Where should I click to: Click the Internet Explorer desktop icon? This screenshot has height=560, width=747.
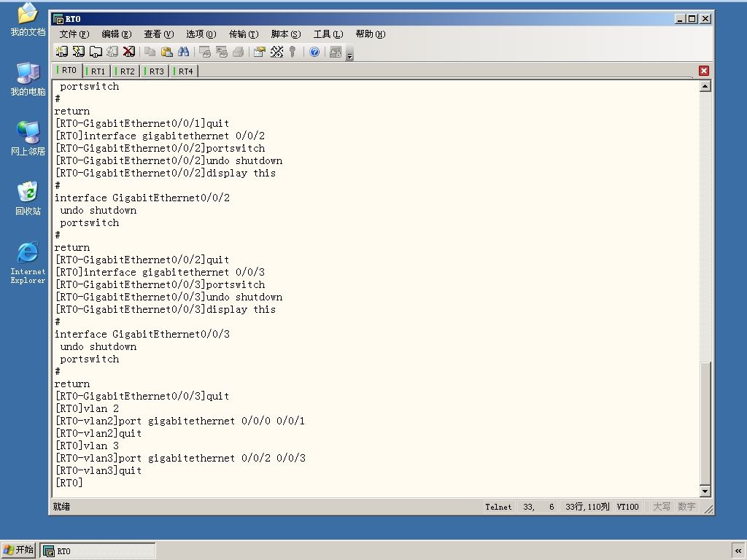pyautogui.click(x=28, y=262)
